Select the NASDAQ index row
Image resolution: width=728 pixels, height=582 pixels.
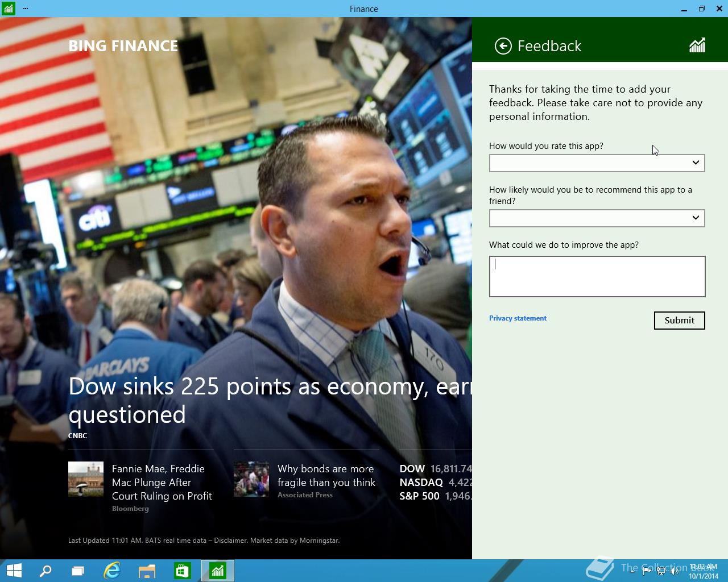click(x=436, y=483)
